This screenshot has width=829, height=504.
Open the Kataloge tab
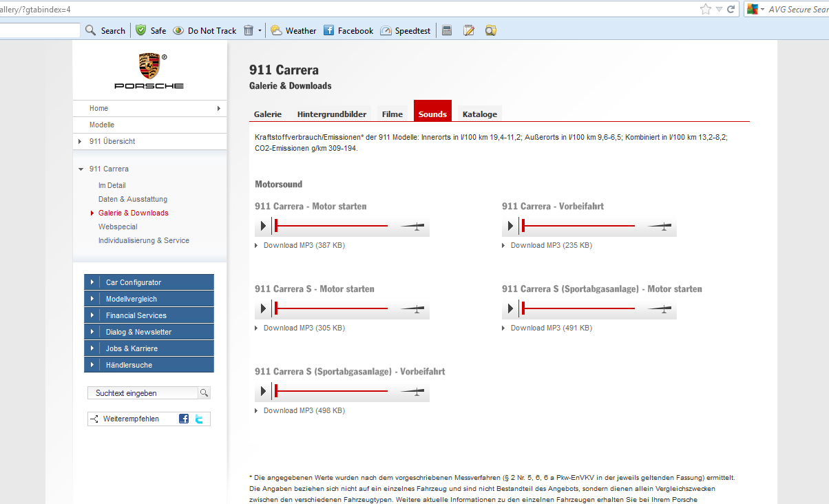480,114
